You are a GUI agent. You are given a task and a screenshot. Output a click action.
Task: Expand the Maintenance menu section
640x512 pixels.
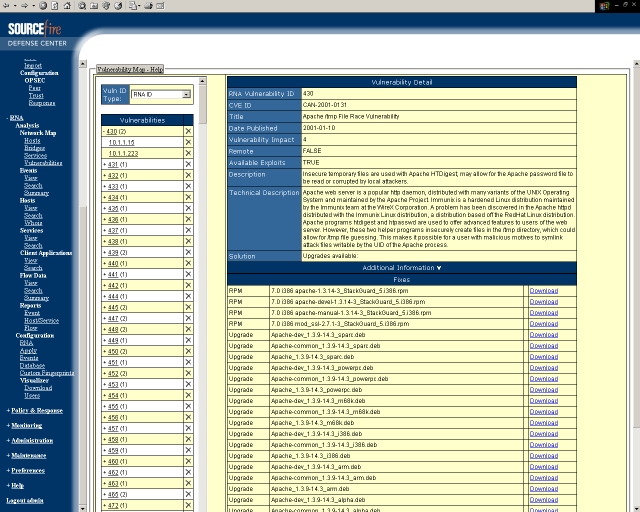coord(27,456)
